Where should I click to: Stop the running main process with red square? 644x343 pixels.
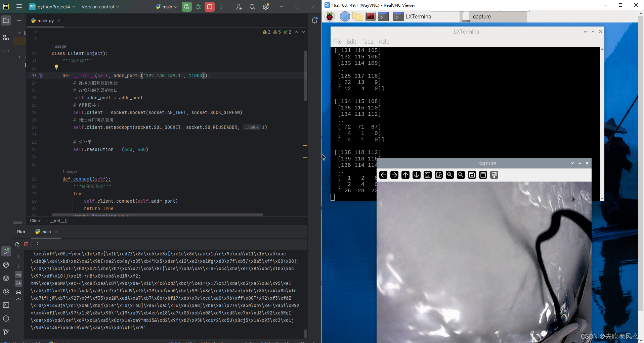click(210, 7)
